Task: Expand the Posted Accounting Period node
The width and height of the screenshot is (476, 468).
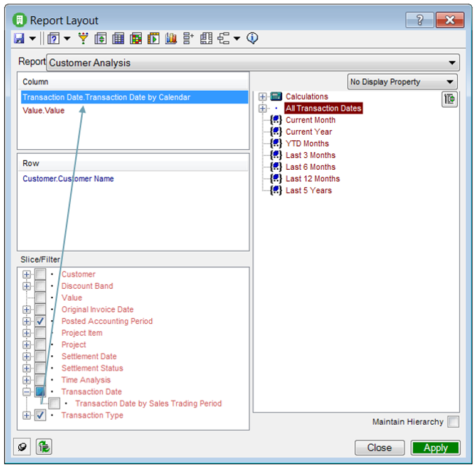Action: pyautogui.click(x=27, y=321)
